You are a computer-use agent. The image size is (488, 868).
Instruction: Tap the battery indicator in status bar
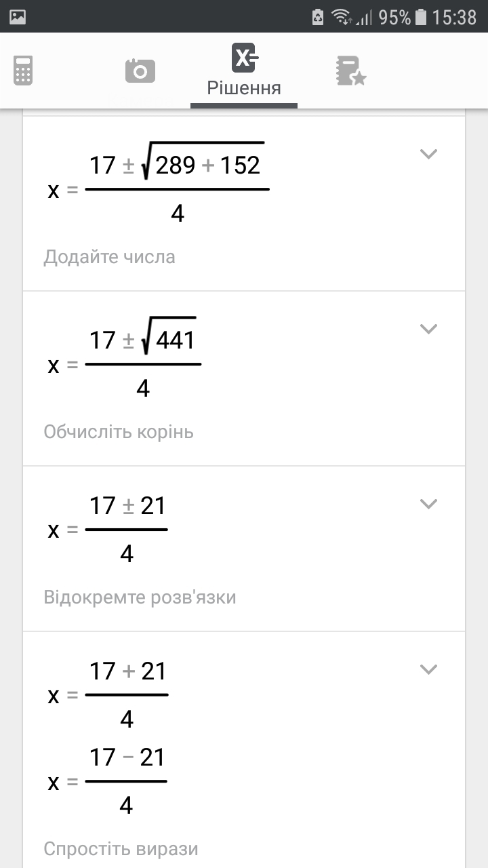[x=421, y=17]
